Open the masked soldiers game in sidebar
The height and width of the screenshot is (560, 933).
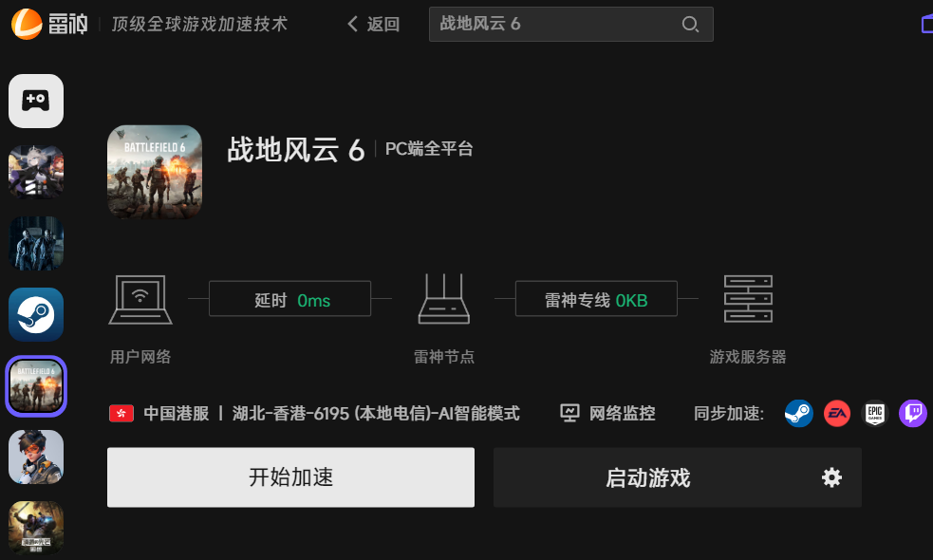pos(36,243)
